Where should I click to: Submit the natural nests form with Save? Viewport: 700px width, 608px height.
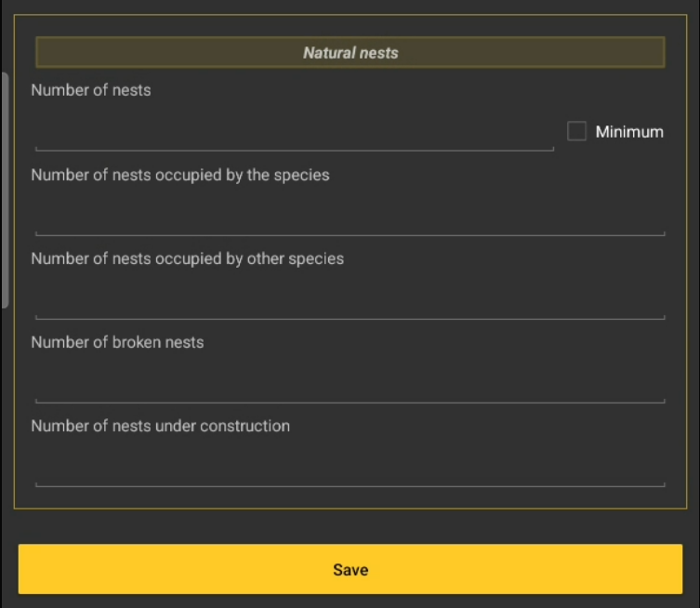(x=350, y=569)
